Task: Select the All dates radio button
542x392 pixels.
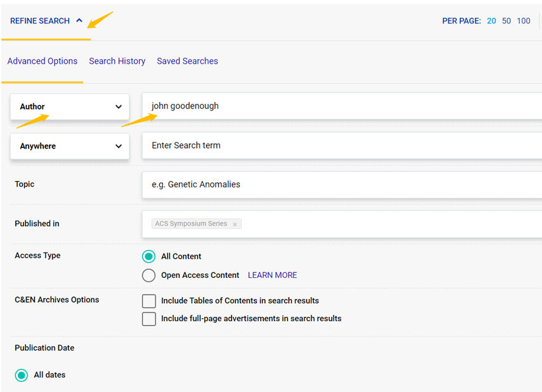Action: coord(21,375)
